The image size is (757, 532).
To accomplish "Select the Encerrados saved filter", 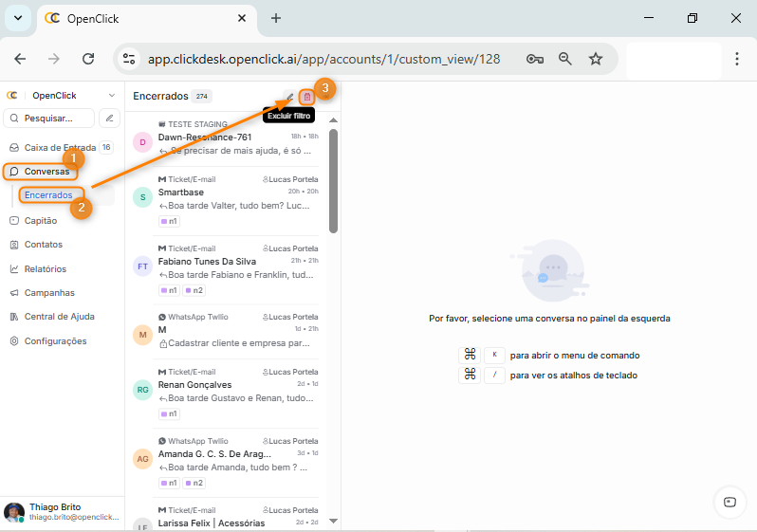I will pos(48,195).
